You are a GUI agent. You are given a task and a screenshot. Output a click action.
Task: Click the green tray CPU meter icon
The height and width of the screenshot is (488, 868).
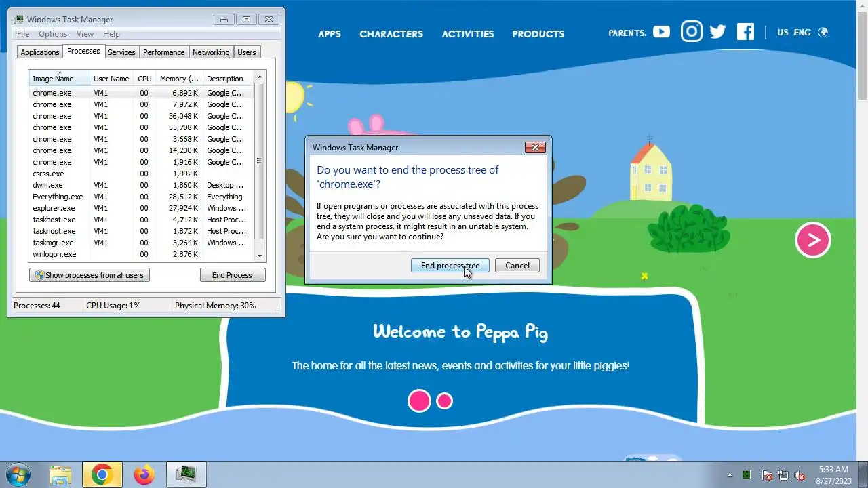point(747,475)
